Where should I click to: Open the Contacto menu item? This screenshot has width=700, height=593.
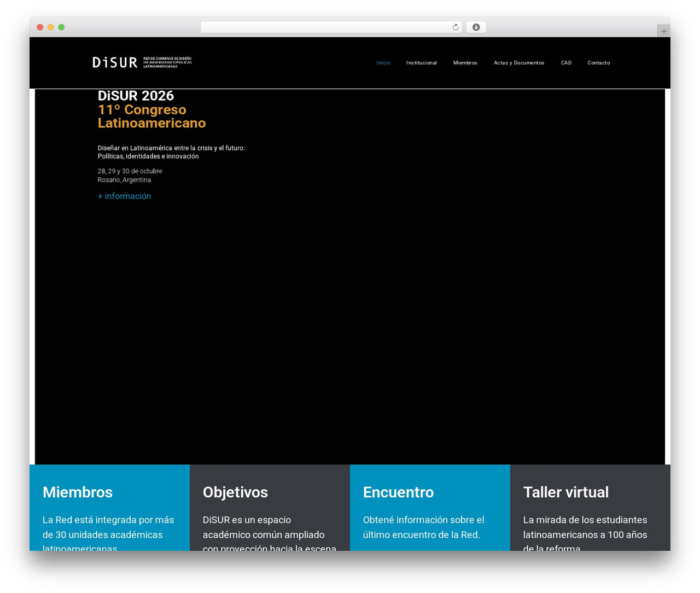pos(599,63)
